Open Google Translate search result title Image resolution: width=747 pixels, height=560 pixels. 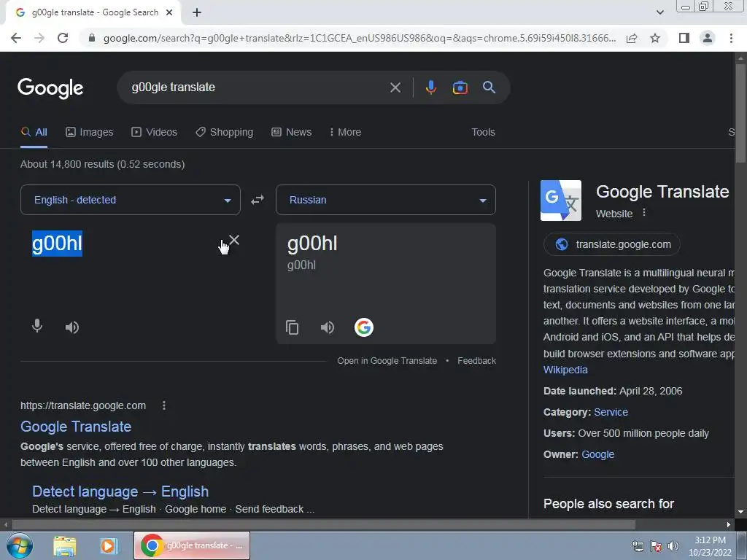76,427
